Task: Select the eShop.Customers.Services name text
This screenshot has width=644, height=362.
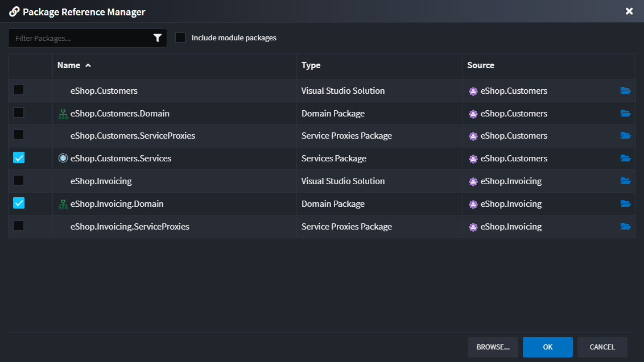Action: 121,159
